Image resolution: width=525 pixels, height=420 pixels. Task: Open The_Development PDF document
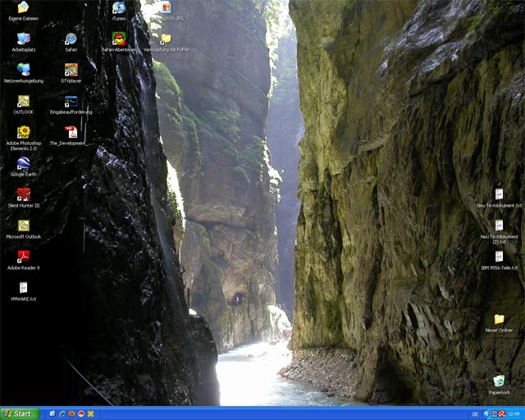(71, 132)
